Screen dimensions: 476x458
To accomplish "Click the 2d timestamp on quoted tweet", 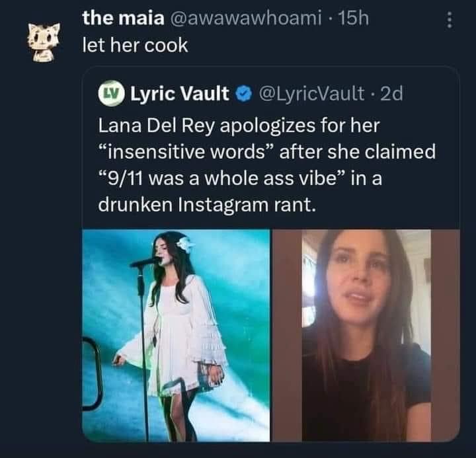I will [x=392, y=95].
